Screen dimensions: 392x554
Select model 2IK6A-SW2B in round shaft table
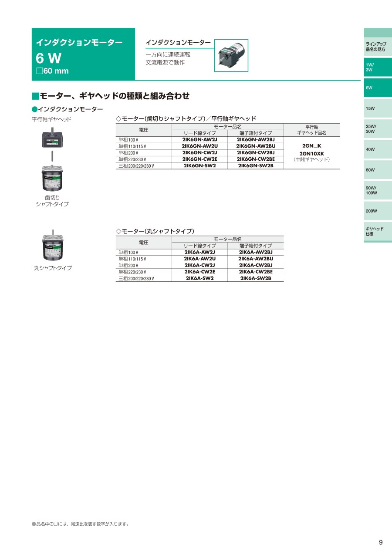[x=255, y=278]
